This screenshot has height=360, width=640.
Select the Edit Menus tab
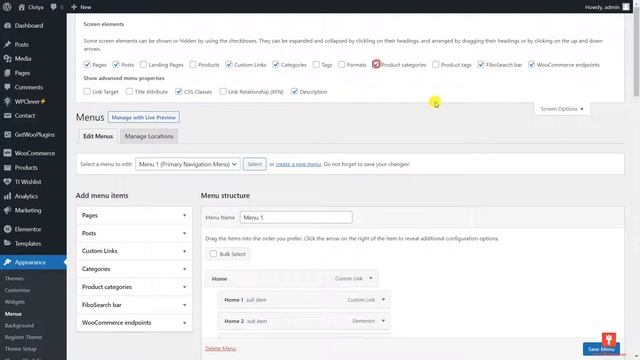98,136
